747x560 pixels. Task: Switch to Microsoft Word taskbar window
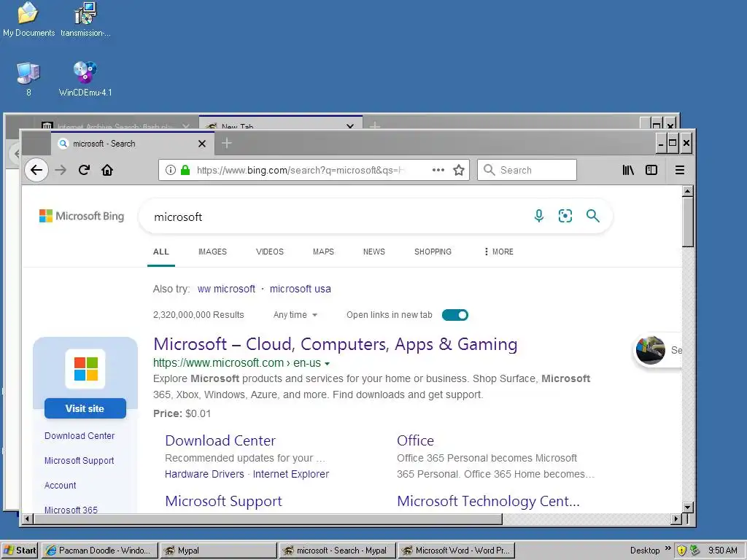point(457,551)
